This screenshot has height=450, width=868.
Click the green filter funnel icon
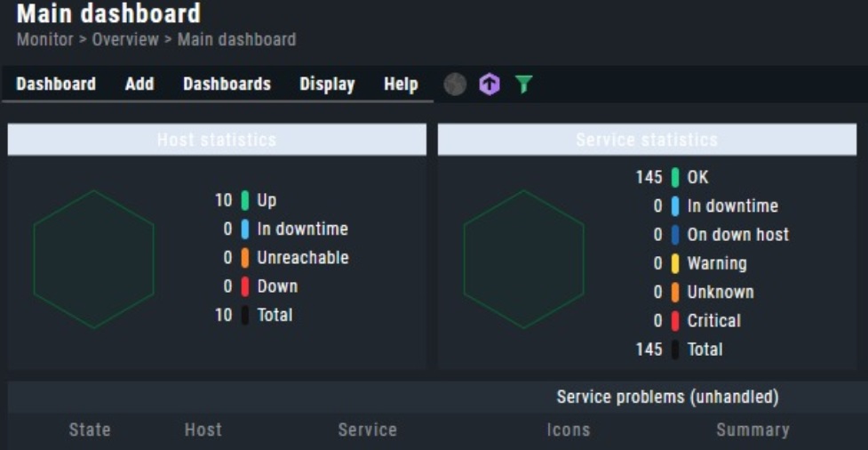(524, 84)
